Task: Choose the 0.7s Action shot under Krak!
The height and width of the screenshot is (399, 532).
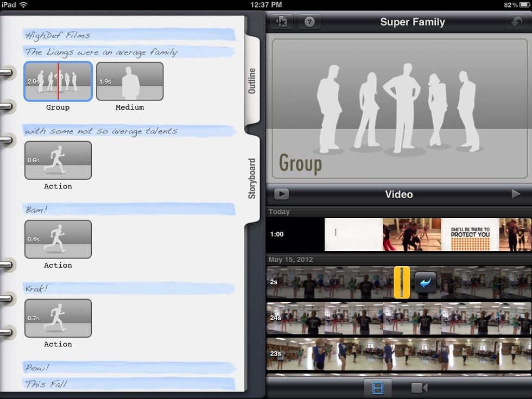Action: tap(58, 318)
